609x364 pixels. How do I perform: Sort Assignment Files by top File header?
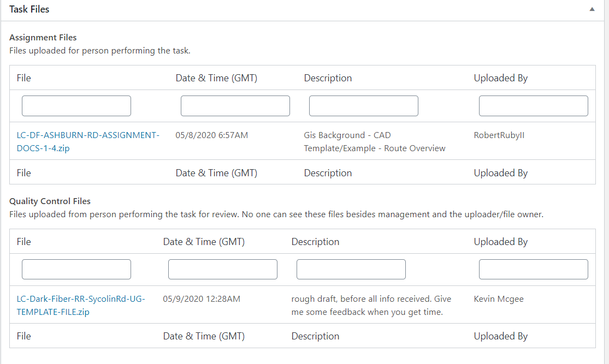click(x=24, y=78)
